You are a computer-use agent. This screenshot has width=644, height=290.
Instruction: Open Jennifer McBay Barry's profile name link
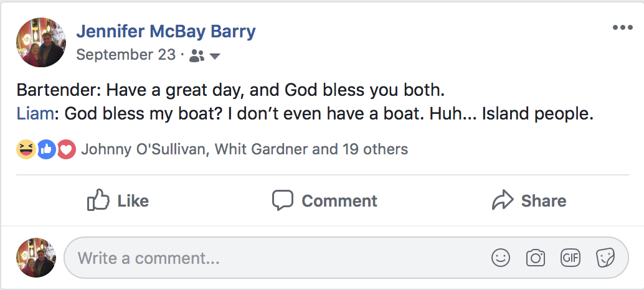pyautogui.click(x=166, y=32)
